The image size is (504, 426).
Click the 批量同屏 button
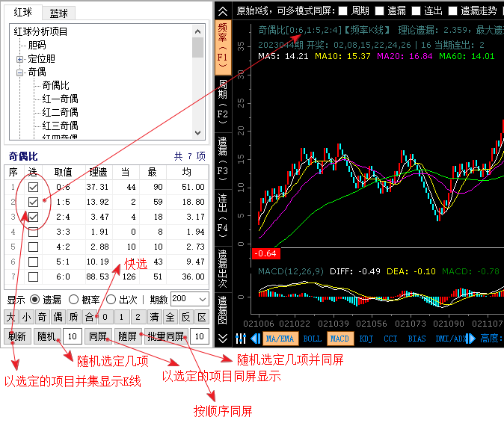point(165,336)
